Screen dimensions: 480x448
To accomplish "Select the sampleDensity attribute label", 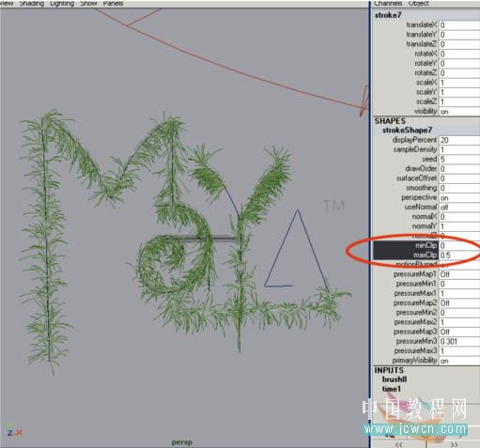I will point(415,149).
